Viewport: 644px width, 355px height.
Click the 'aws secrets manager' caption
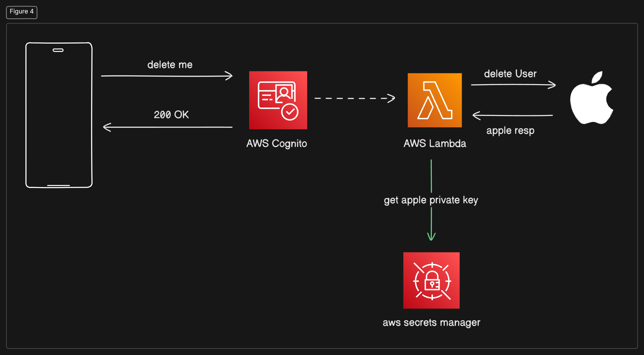(x=431, y=323)
